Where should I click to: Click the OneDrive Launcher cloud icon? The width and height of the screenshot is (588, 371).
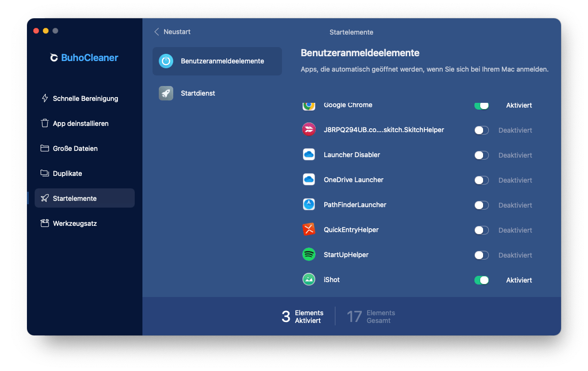(x=308, y=180)
